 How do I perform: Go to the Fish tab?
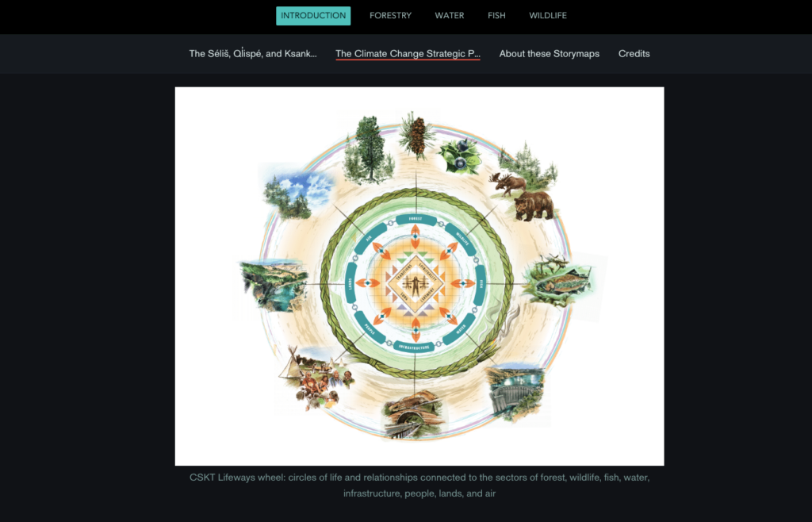tap(496, 16)
